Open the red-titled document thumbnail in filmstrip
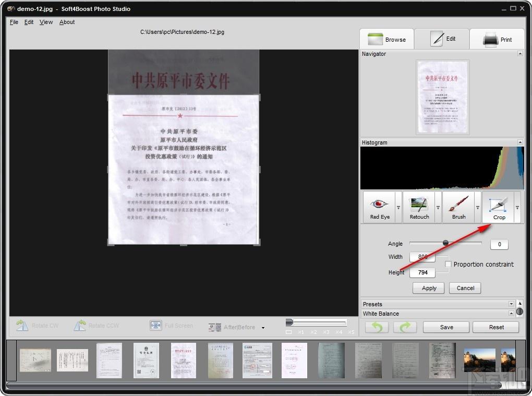 coord(183,361)
